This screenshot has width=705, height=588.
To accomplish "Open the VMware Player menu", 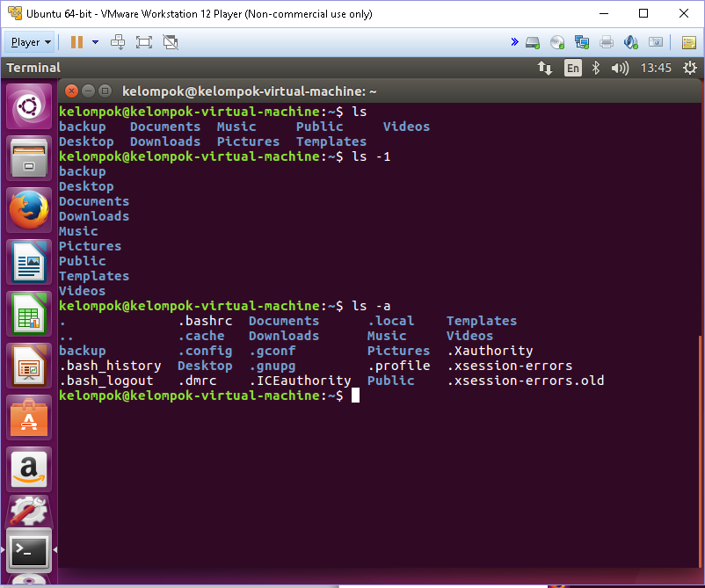I will 30,42.
